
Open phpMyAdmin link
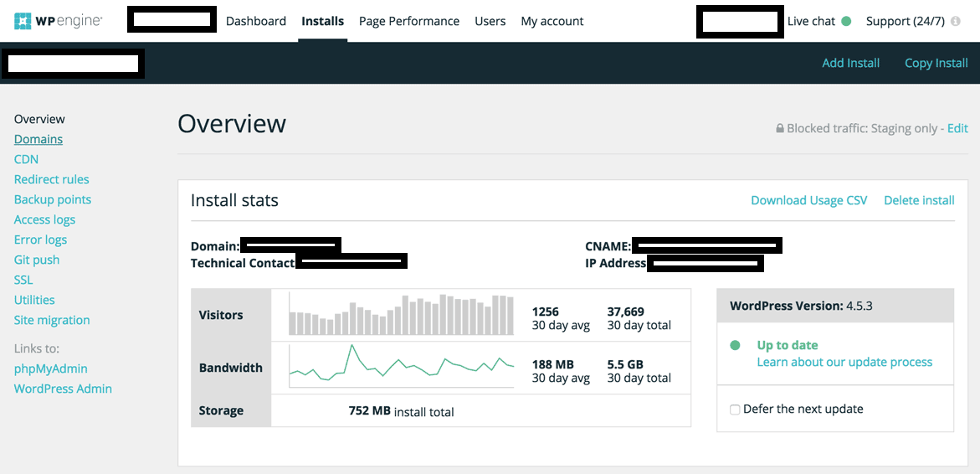(50, 368)
